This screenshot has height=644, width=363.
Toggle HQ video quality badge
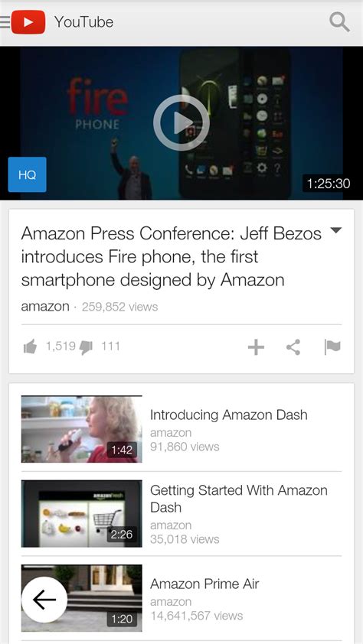27,174
